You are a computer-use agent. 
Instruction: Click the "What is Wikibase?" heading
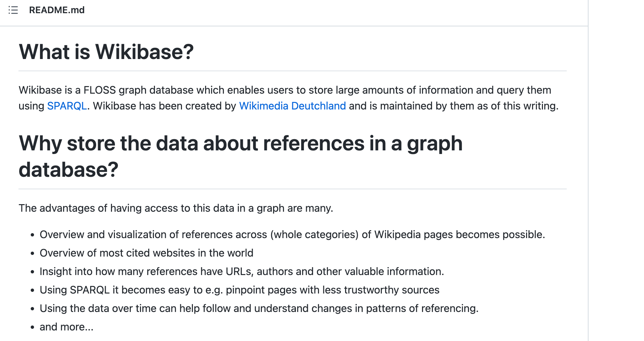[106, 52]
